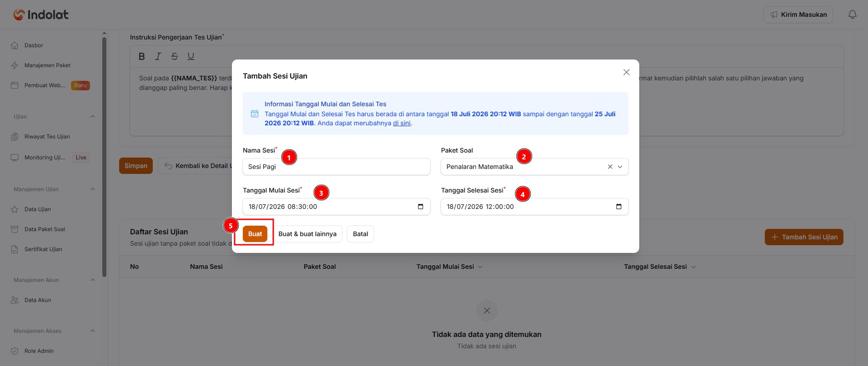The image size is (868, 366).
Task: Click Data Paket Soal archive icon
Action: tap(15, 229)
